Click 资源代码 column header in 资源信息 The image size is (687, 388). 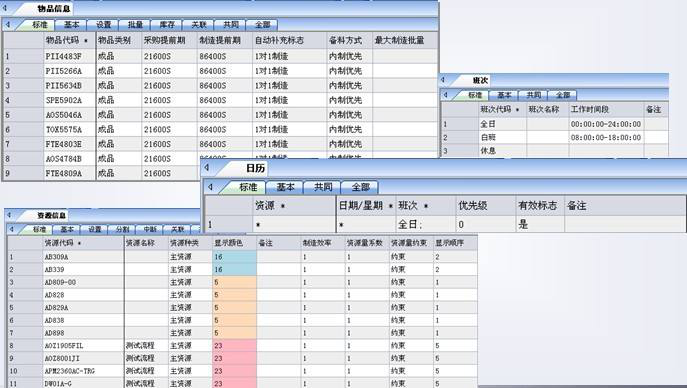tap(83, 243)
